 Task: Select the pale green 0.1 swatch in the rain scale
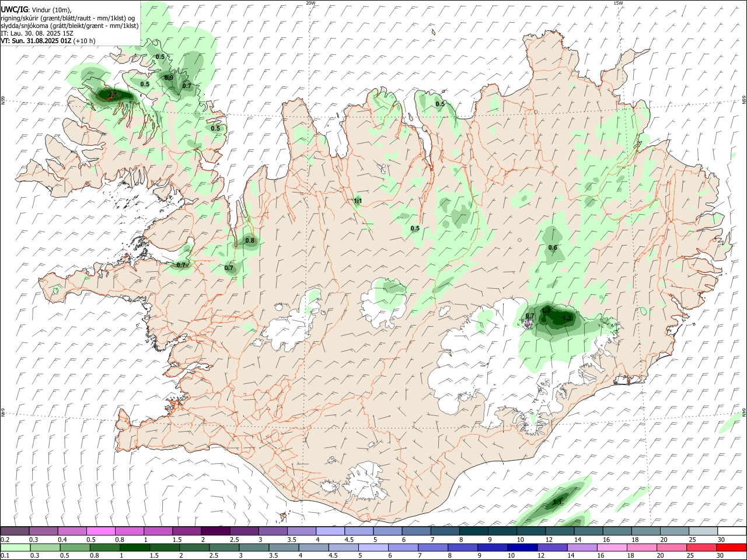pyautogui.click(x=15, y=547)
